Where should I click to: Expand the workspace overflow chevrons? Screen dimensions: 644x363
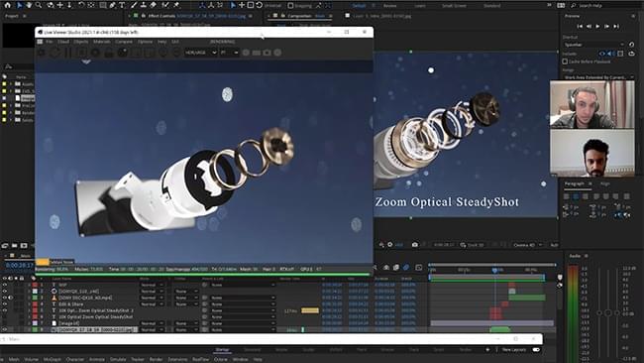[x=549, y=5]
